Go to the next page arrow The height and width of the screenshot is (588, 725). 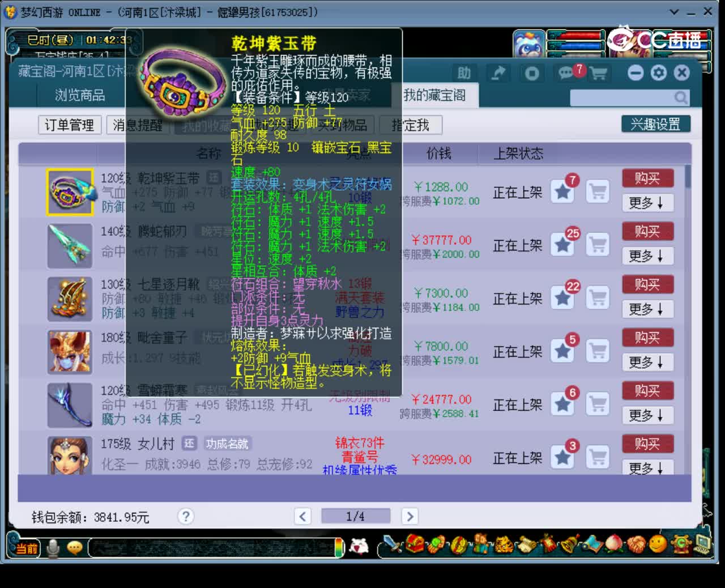(410, 516)
